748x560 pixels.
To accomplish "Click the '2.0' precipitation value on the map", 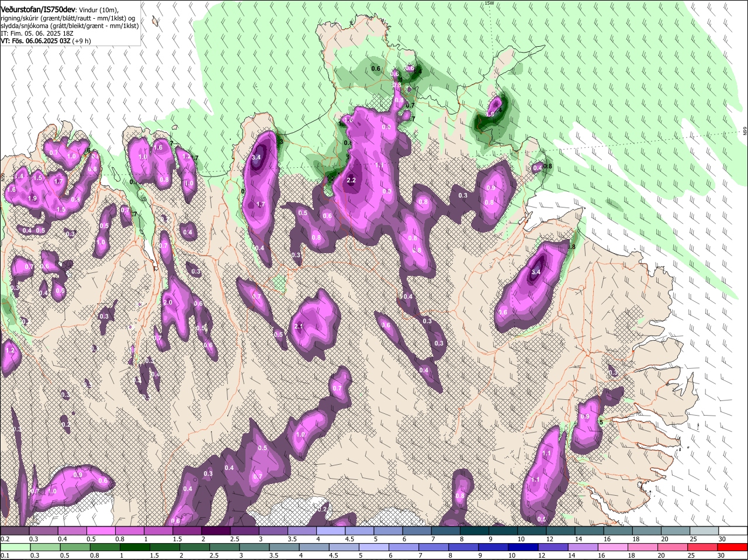I will pos(168,302).
